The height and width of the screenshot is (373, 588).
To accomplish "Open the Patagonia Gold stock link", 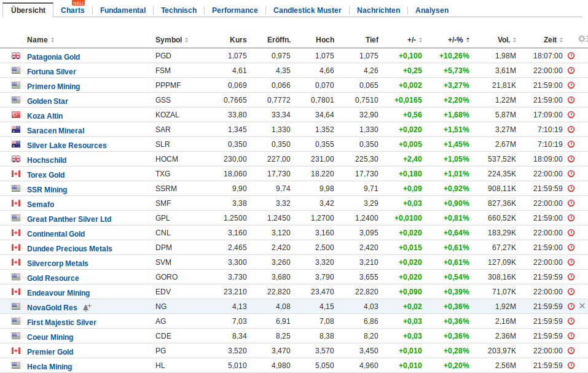I will (x=53, y=57).
